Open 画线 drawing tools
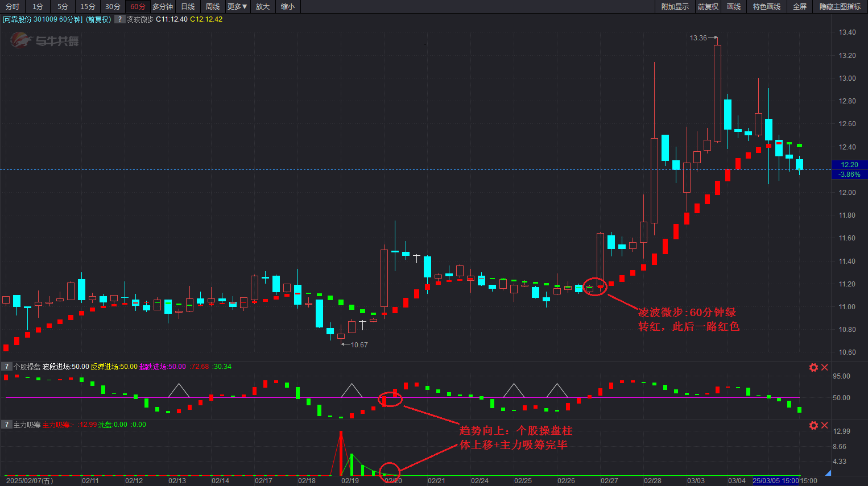 (734, 7)
